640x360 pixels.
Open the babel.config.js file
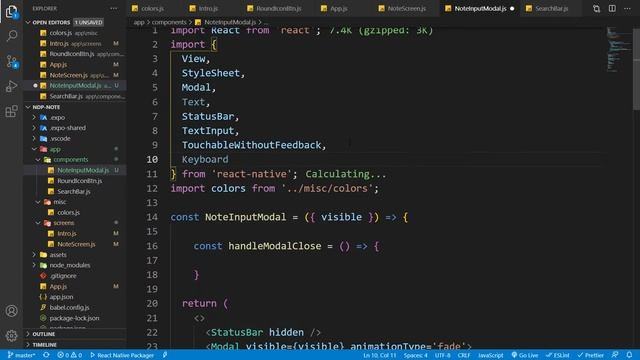coord(69,307)
